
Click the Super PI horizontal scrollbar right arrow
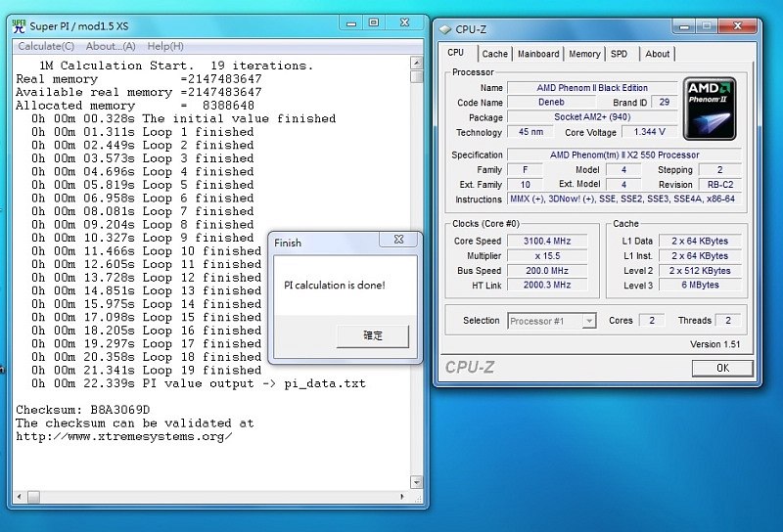402,497
